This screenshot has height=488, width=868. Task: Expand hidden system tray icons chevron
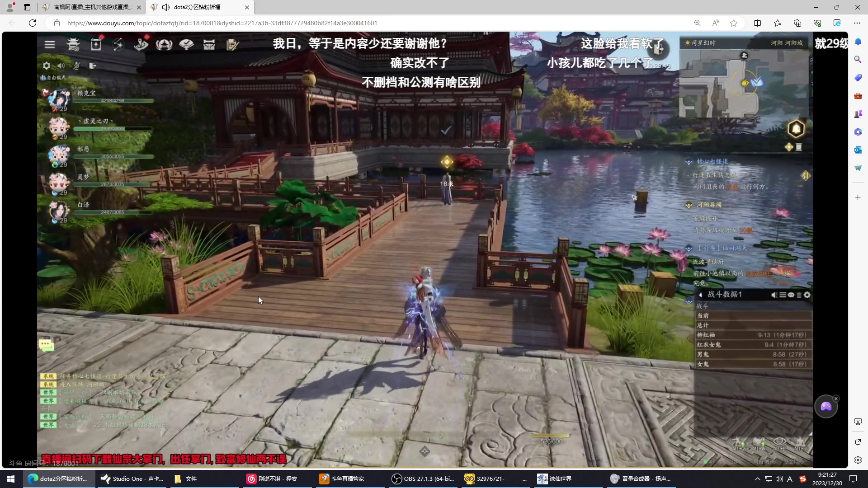point(757,479)
